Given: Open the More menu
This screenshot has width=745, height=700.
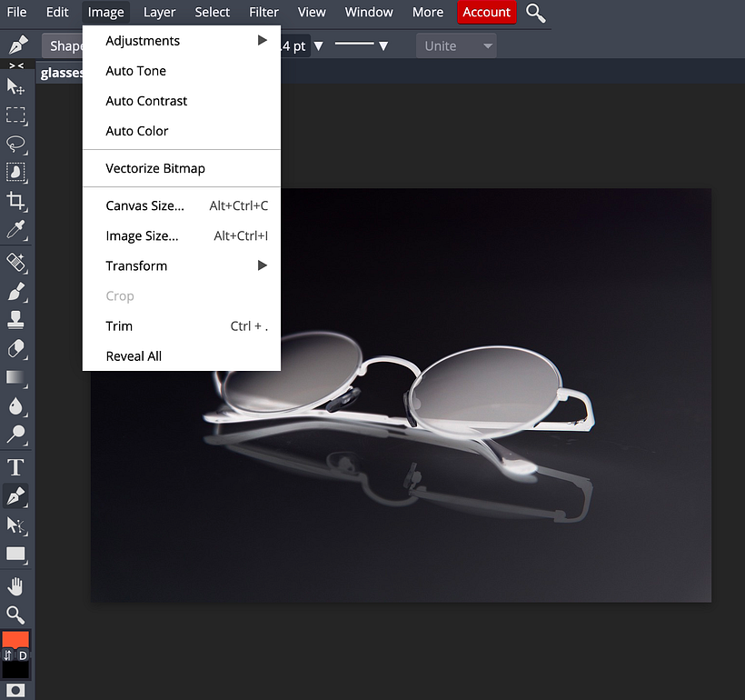Looking at the screenshot, I should pyautogui.click(x=428, y=12).
